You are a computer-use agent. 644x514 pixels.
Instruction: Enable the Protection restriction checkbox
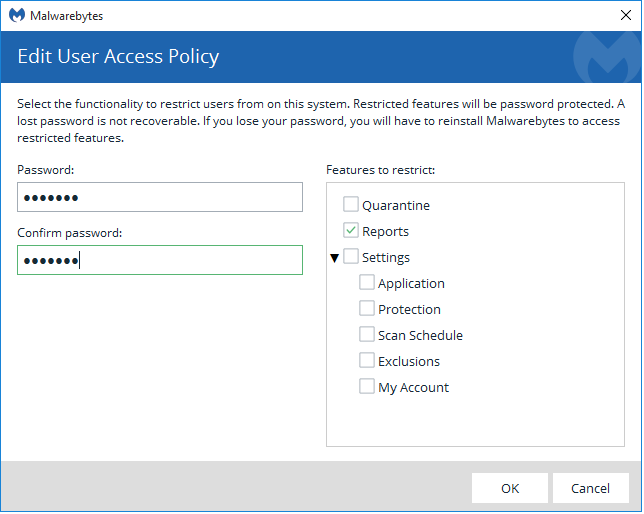point(367,309)
